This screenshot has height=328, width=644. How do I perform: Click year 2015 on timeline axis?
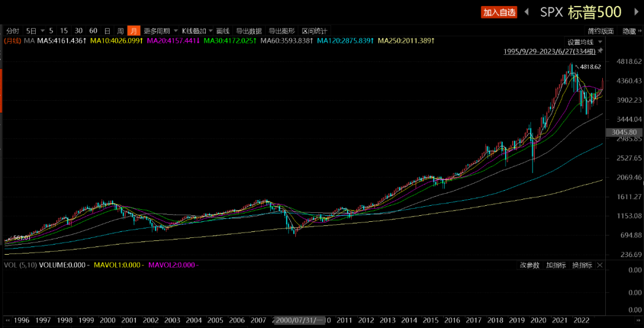[x=429, y=320]
